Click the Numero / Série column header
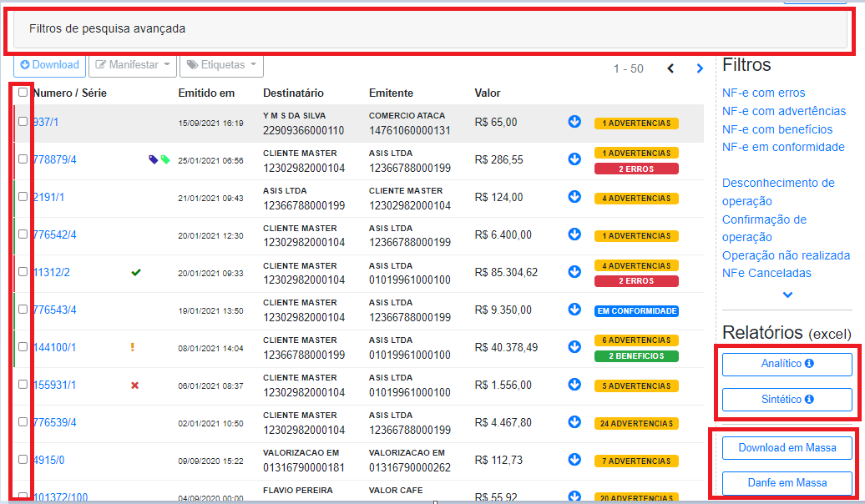865x504 pixels. [69, 93]
